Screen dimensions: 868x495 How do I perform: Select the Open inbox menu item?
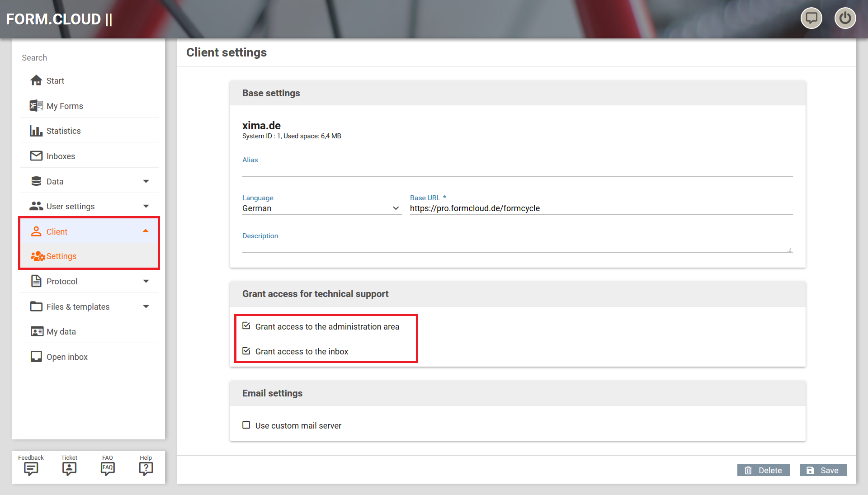tap(67, 357)
